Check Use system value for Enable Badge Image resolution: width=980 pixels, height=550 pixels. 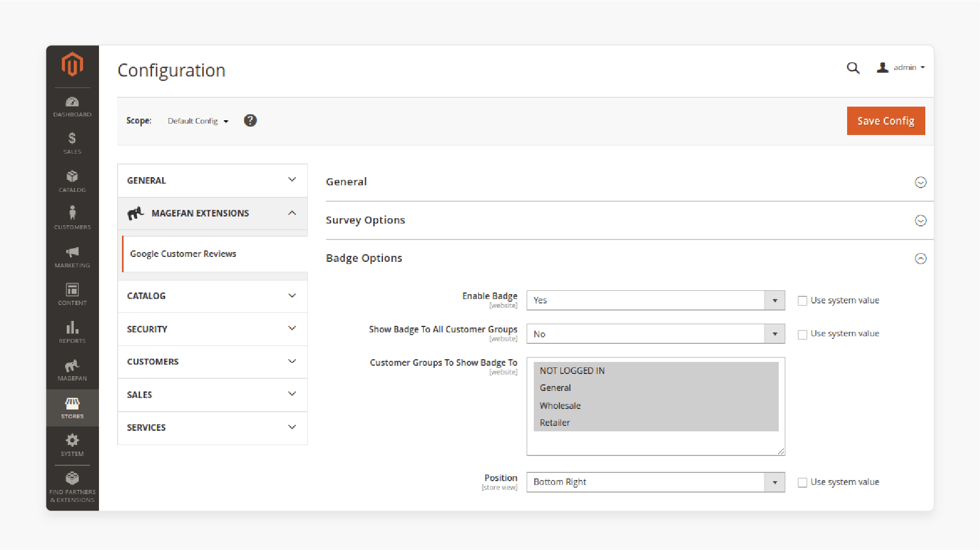802,301
